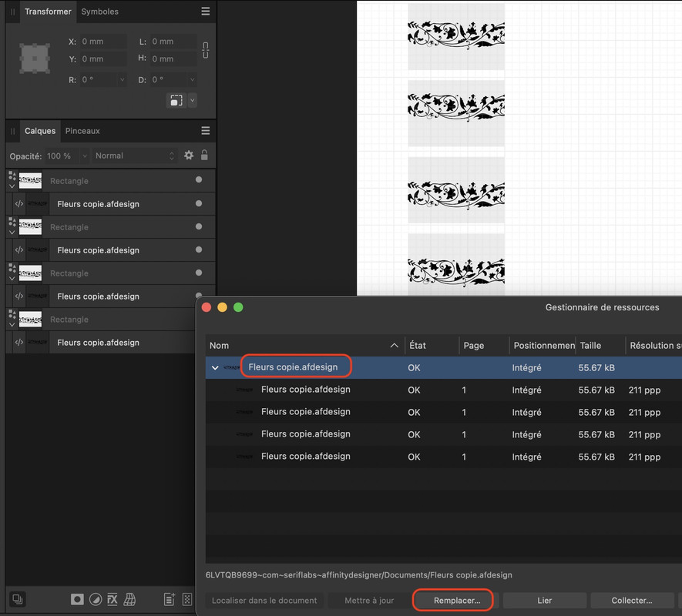Sort by the État column header
682x616 pixels.
coord(432,346)
